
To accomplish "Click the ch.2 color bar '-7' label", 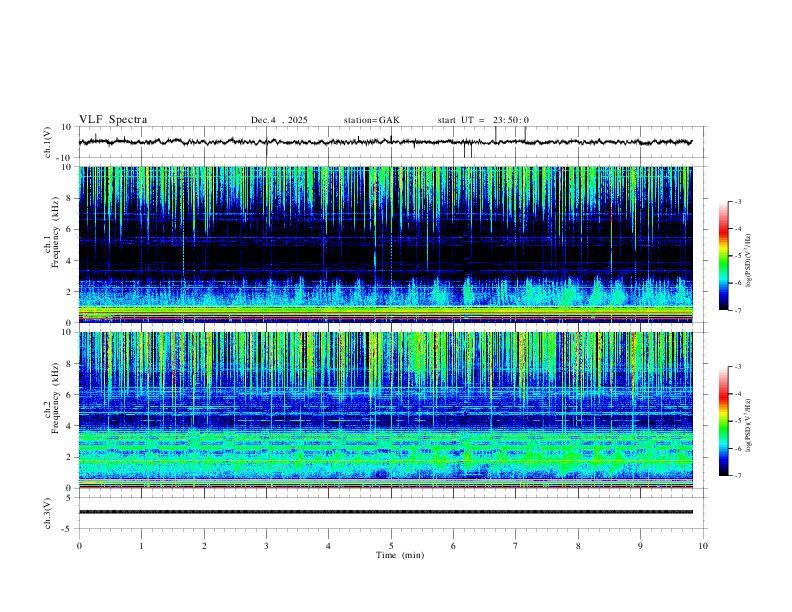I will pos(737,476).
